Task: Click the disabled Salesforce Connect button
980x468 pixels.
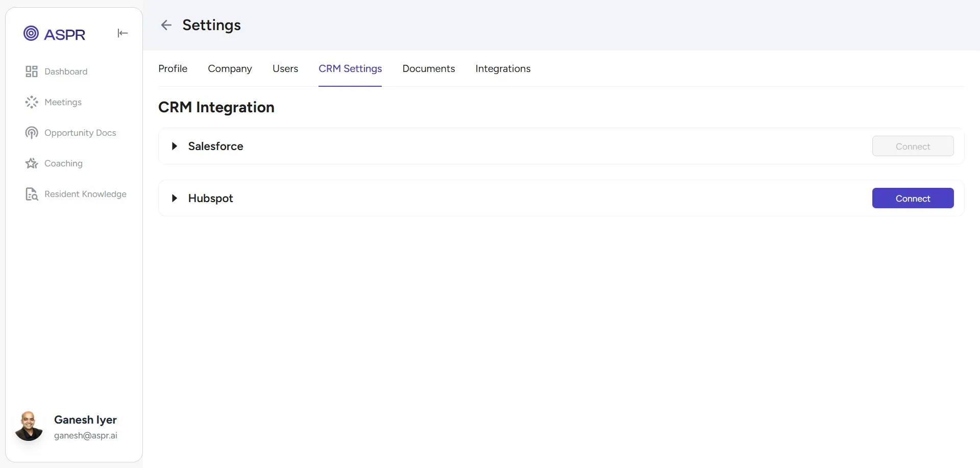Action: tap(913, 146)
